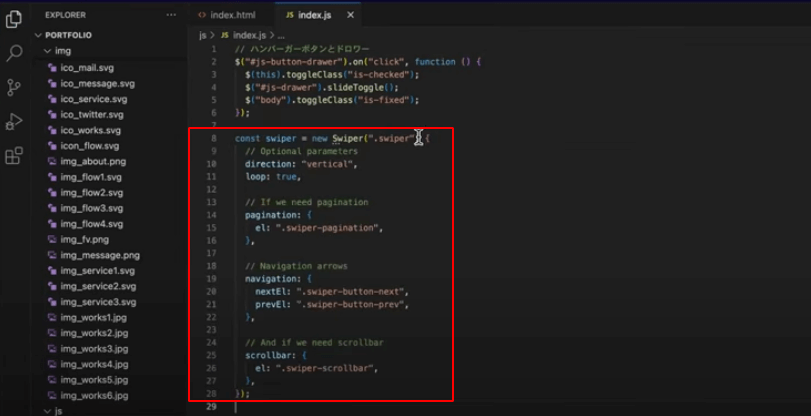Click the index.js breadcrumb item

pos(249,35)
